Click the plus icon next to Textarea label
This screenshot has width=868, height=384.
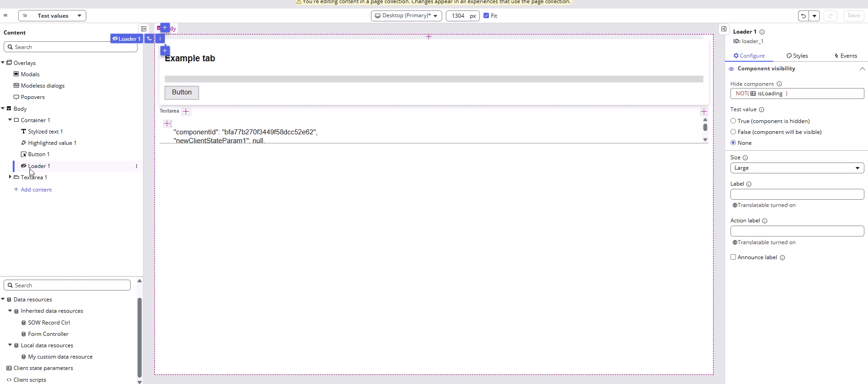click(x=186, y=111)
